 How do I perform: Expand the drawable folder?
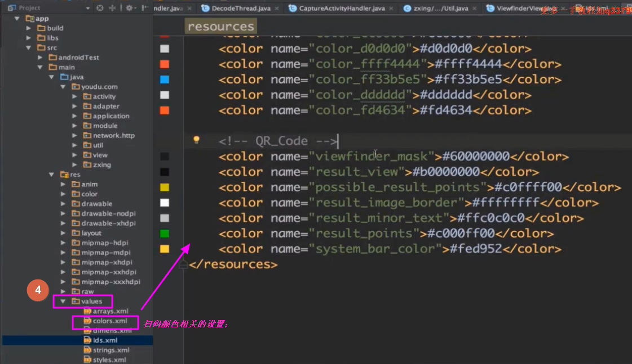pos(63,204)
